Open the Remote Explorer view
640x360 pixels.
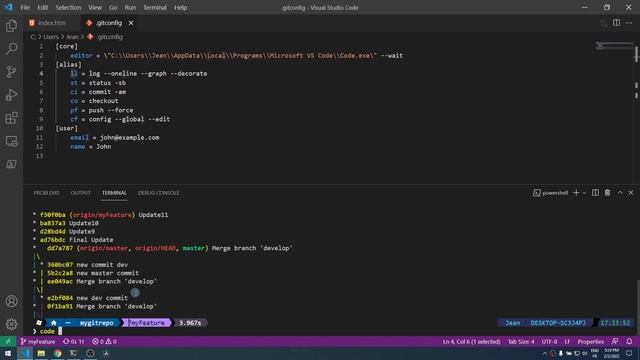(x=11, y=141)
